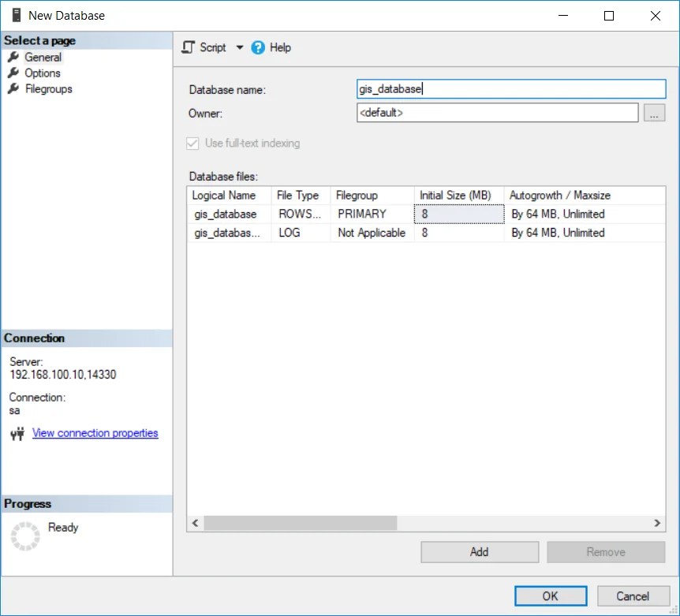Select the LOG file type cell

[x=301, y=233]
